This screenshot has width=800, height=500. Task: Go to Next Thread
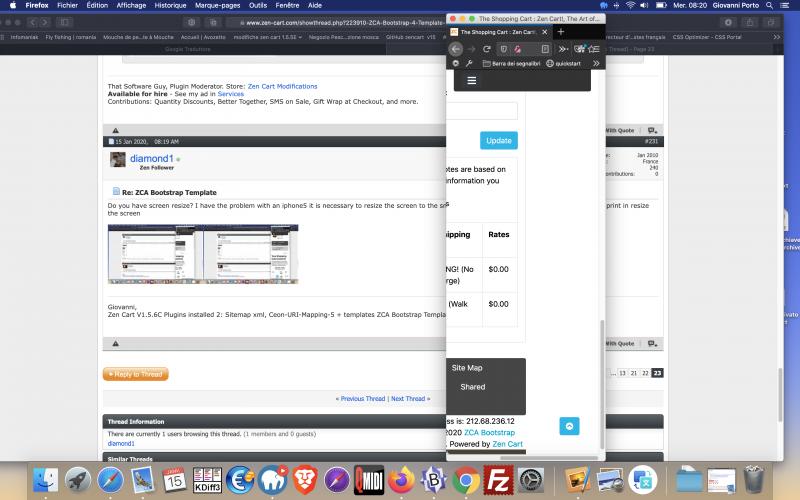point(408,398)
